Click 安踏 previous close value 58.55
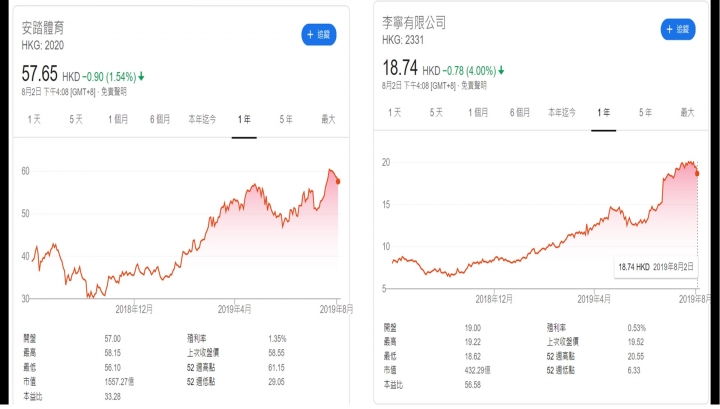This screenshot has height=409, width=720. point(276,353)
